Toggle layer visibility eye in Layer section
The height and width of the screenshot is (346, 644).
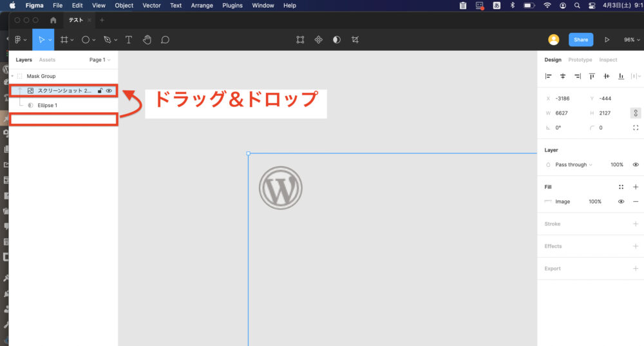[636, 165]
